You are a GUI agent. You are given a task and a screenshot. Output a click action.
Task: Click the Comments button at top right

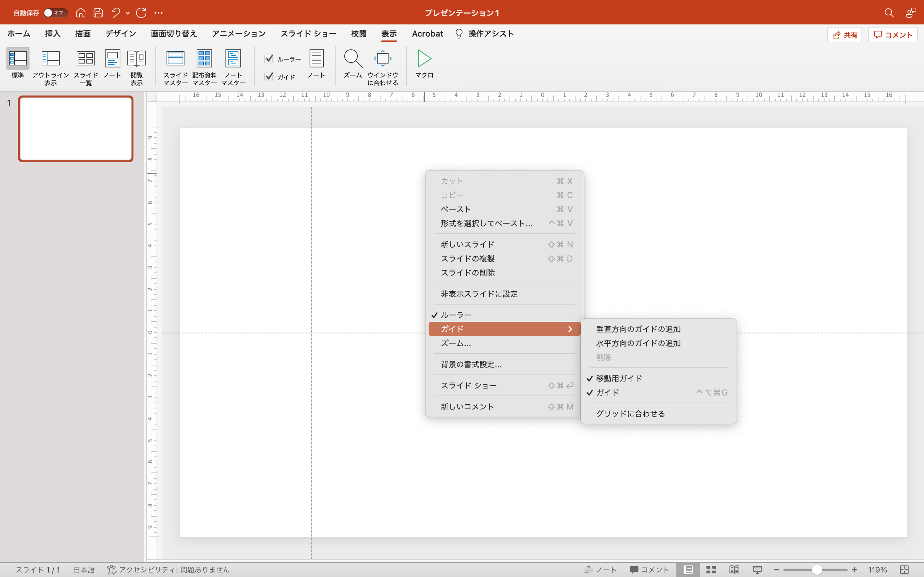[893, 35]
